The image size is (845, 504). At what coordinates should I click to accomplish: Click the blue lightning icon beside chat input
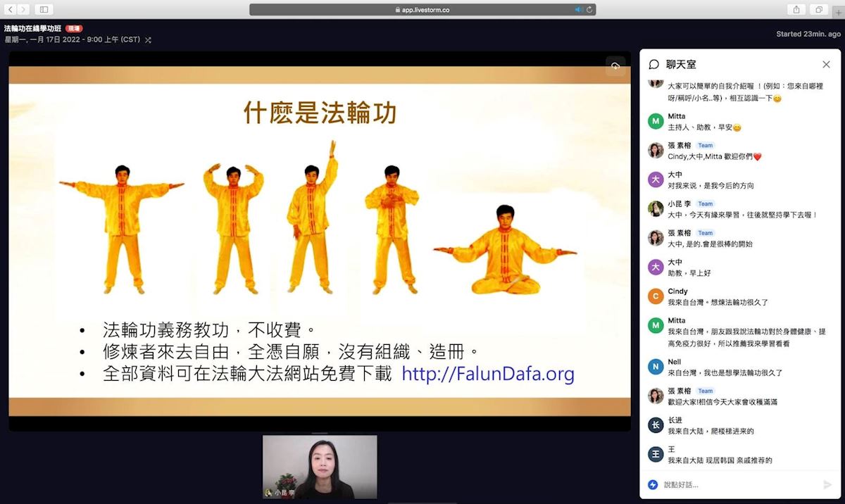653,485
